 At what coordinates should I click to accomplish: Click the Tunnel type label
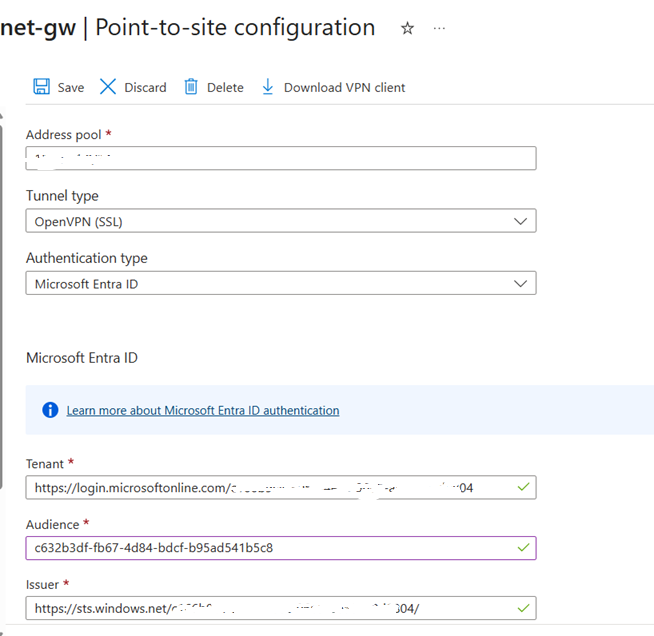pos(62,196)
